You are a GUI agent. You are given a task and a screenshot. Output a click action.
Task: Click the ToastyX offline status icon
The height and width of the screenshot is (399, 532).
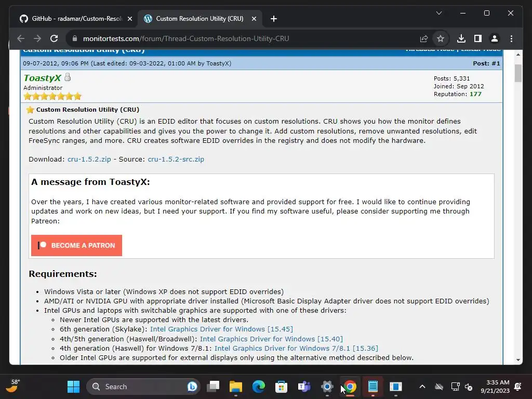pos(68,77)
